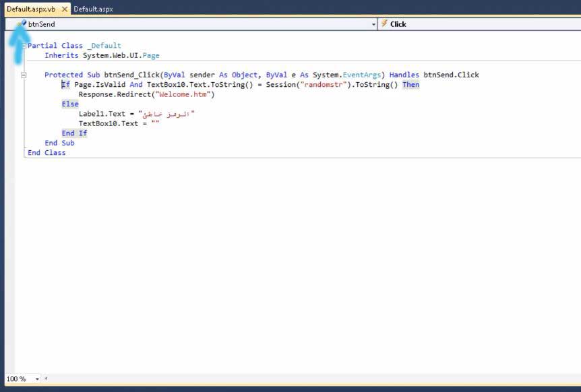Screen dimensions: 581x392
Task: Select the Default.aspx.vb tab
Action: (x=31, y=9)
